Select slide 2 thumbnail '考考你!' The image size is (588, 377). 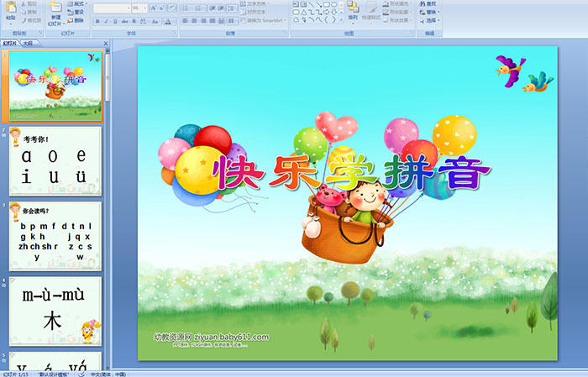pos(55,161)
